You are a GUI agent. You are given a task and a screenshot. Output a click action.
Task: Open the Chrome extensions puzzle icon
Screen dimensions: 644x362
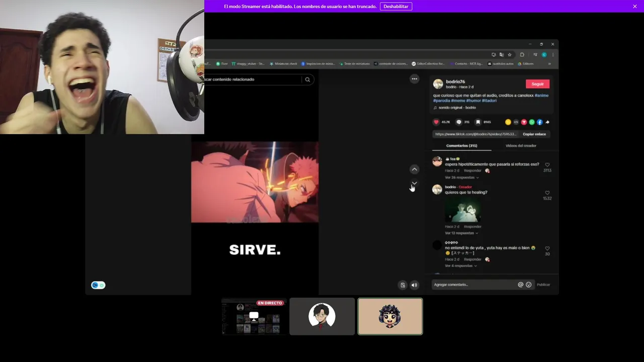(x=522, y=55)
